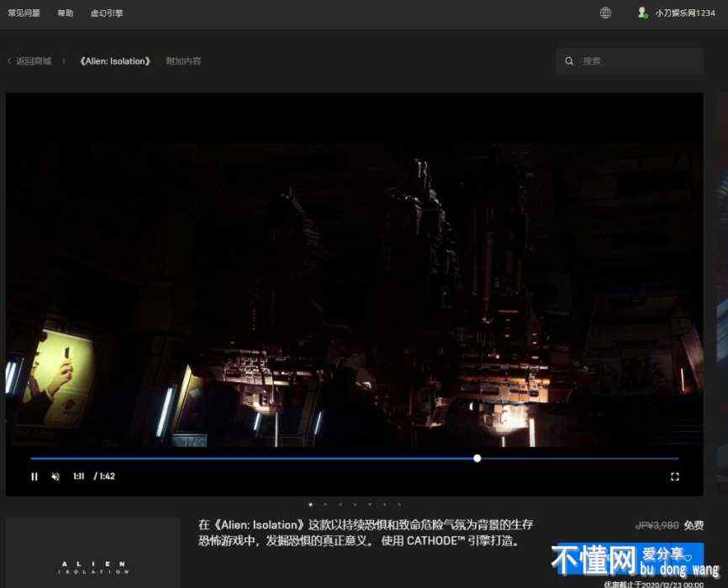The image size is (728, 588).
Task: Go back via 返回商城 link
Action: point(34,60)
